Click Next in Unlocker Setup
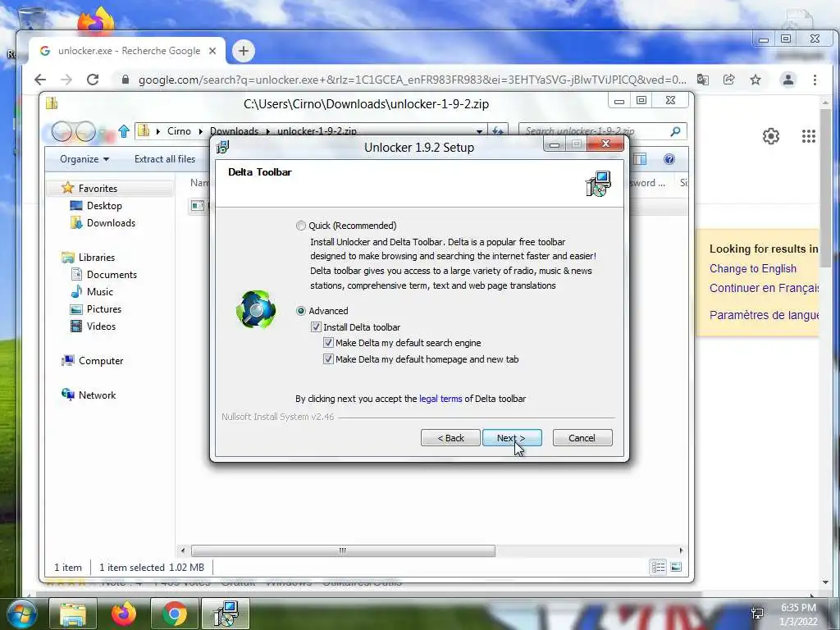 512,438
